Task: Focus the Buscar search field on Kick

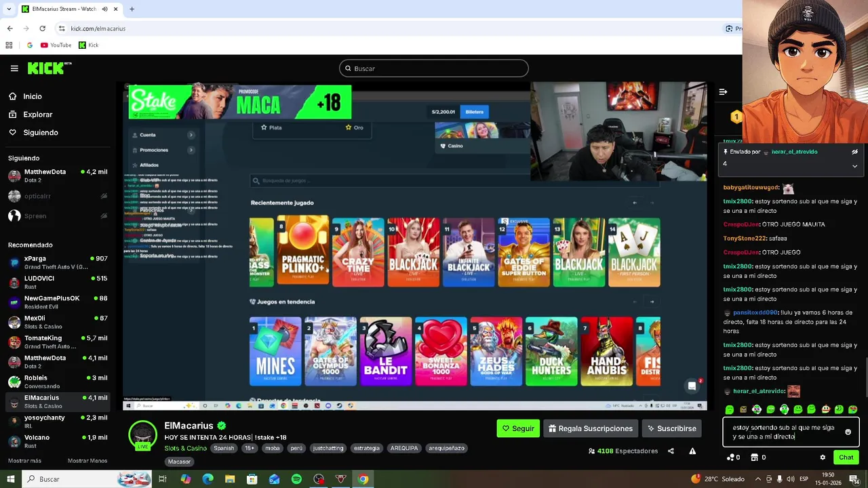Action: tap(433, 68)
